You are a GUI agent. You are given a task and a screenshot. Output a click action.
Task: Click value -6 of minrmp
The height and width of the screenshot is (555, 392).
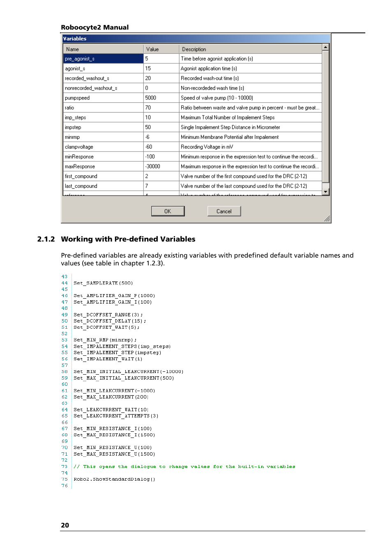147,137
